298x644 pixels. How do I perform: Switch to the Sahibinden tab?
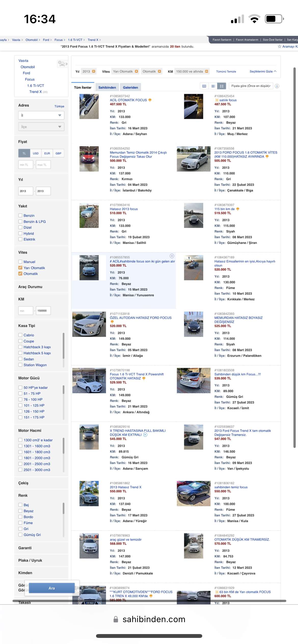(x=107, y=87)
